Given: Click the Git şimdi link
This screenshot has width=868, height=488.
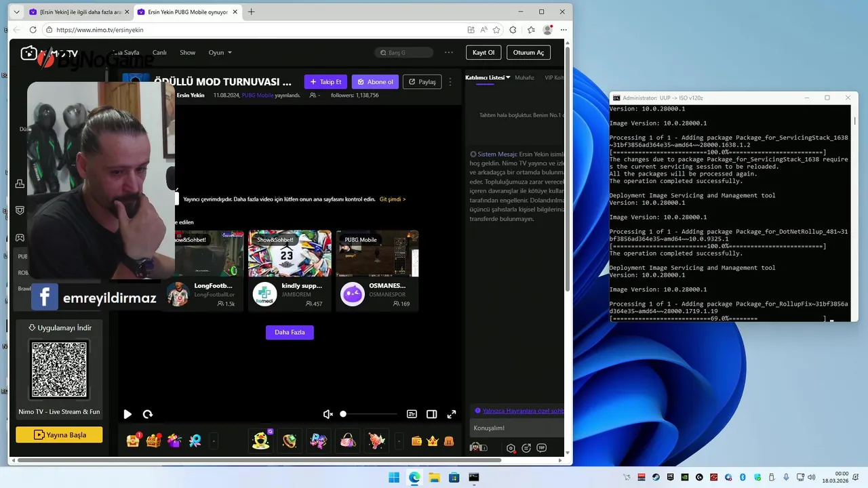Looking at the screenshot, I should pyautogui.click(x=393, y=199).
